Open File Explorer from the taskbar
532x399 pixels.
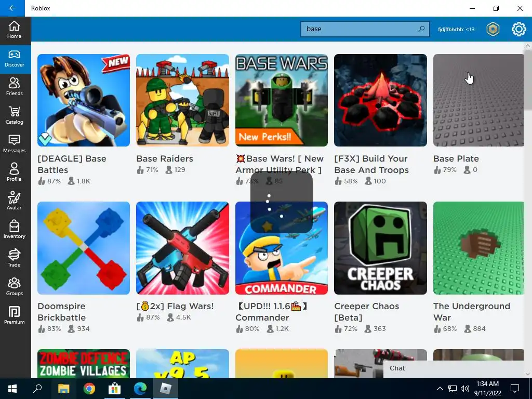point(63,389)
